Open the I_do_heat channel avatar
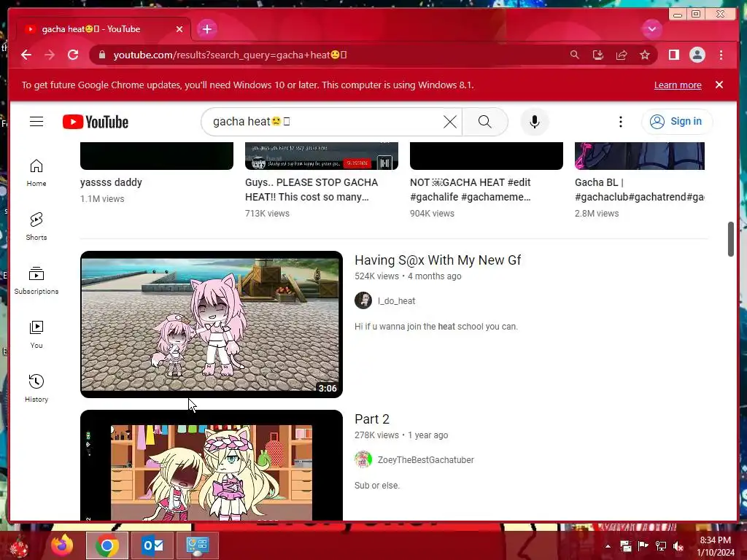This screenshot has width=747, height=560. (363, 300)
